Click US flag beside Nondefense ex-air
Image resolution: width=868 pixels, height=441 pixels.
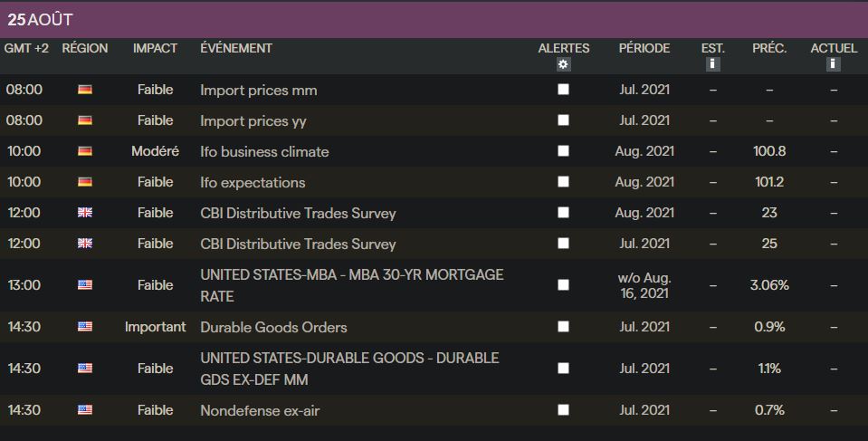point(85,410)
